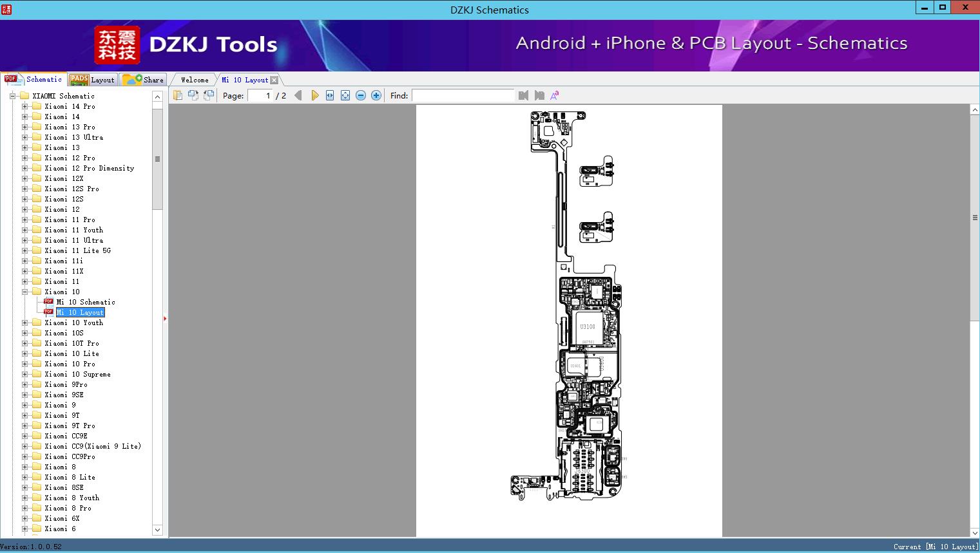This screenshot has width=980, height=553.
Task: Select the Xiaomi 9SE tree item
Action: pyautogui.click(x=64, y=395)
